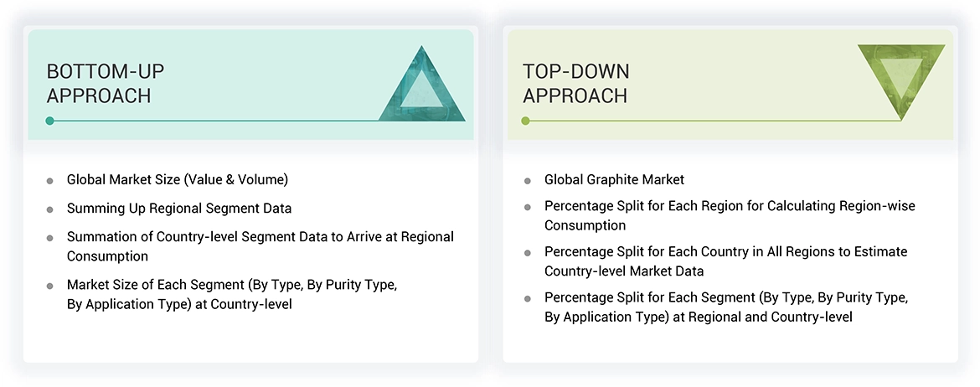
Task: Click the green line under Top-Down Approach
Action: pyautogui.click(x=712, y=121)
